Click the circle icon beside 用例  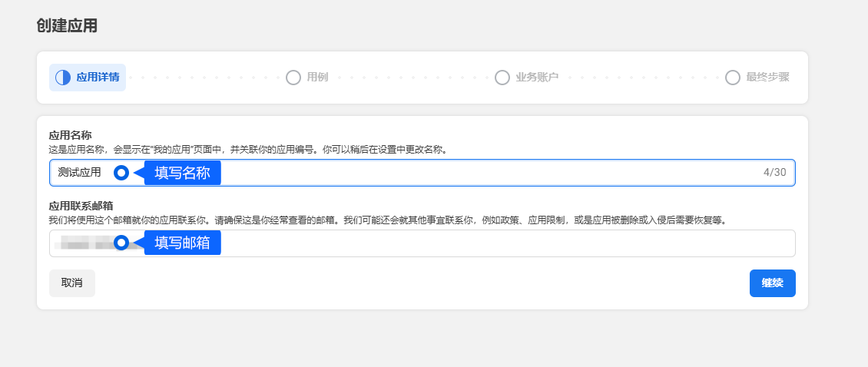[x=293, y=78]
